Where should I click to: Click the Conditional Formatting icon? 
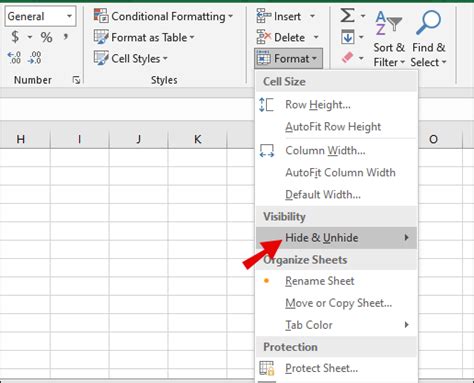101,16
